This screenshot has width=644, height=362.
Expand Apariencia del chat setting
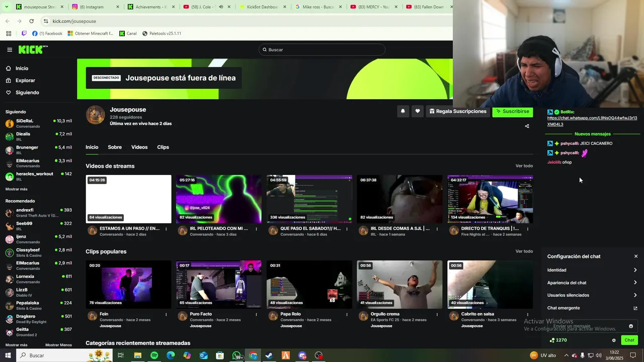(x=592, y=283)
